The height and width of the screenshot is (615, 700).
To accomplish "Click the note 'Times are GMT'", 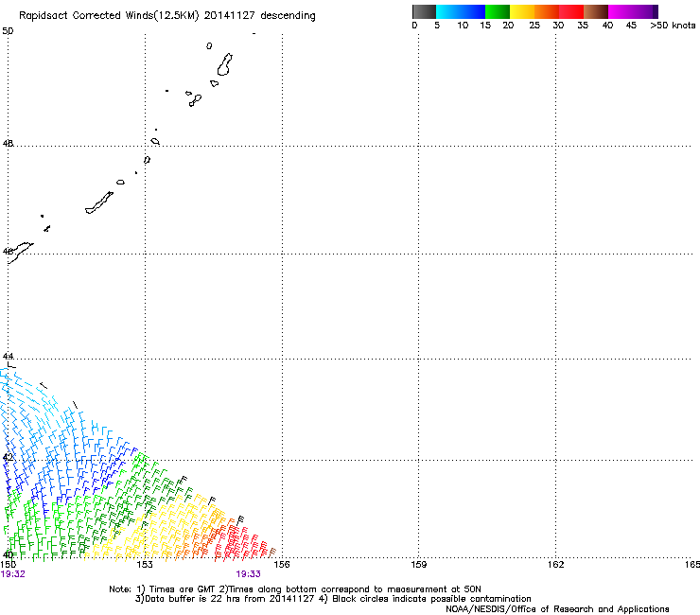I will point(183,589).
